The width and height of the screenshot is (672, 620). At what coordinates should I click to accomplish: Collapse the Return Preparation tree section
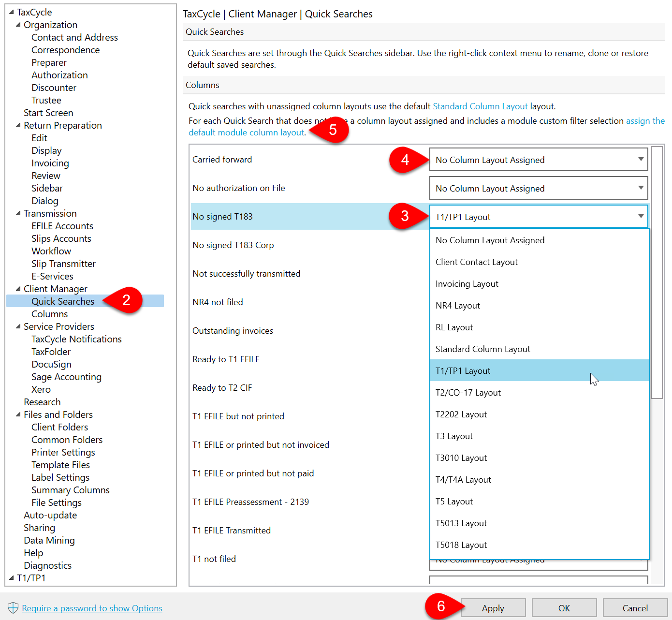pyautogui.click(x=18, y=125)
